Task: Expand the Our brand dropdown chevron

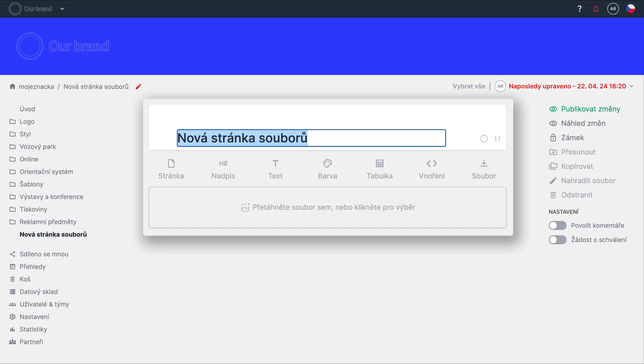Action: 62,9
